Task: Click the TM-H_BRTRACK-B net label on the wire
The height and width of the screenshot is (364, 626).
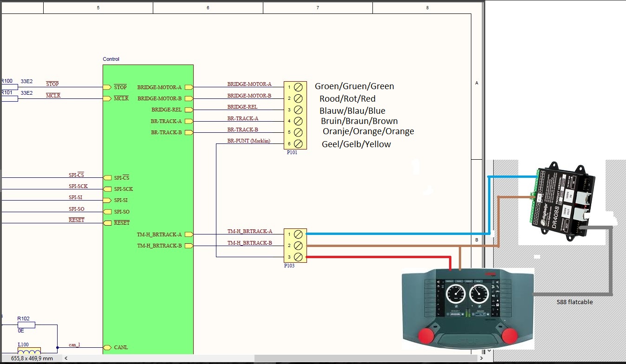Action: tap(250, 243)
